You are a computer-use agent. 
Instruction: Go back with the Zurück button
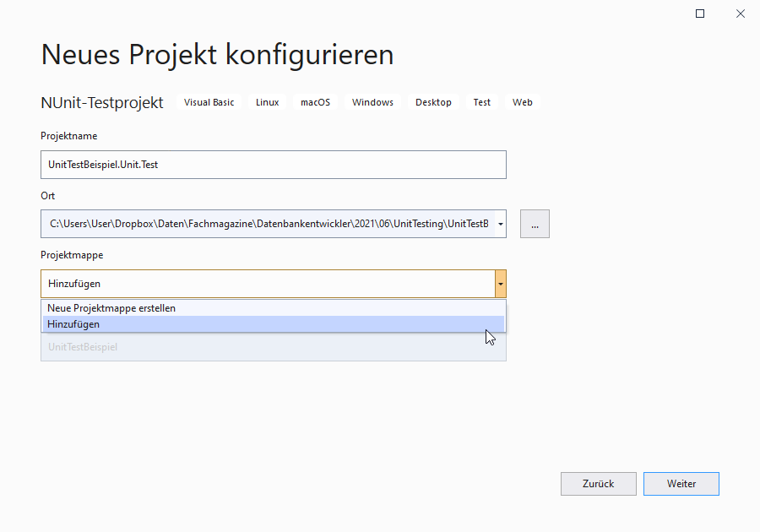click(599, 483)
